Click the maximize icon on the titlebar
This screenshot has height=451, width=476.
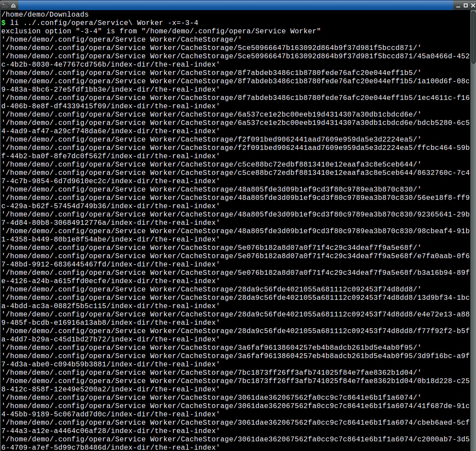(465, 5)
